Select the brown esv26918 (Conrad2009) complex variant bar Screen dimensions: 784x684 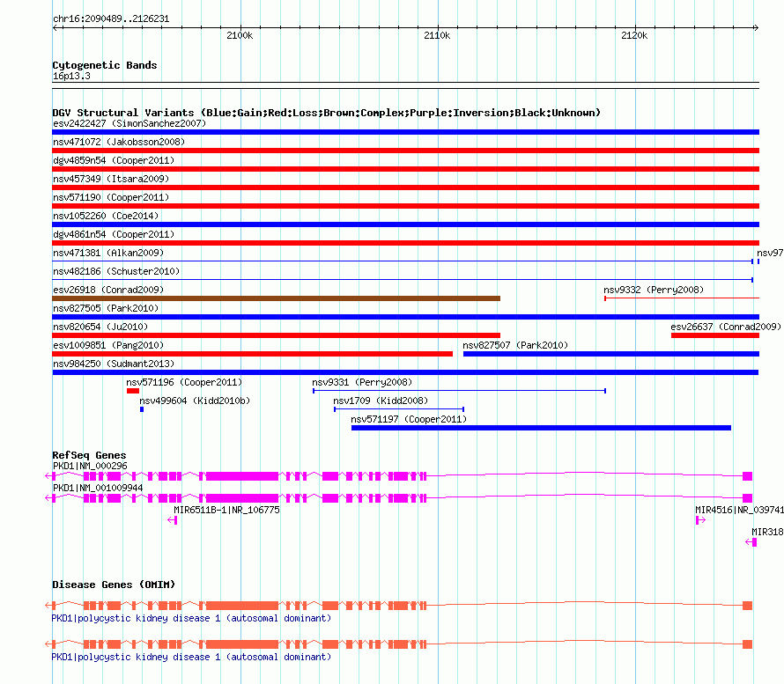(276, 298)
